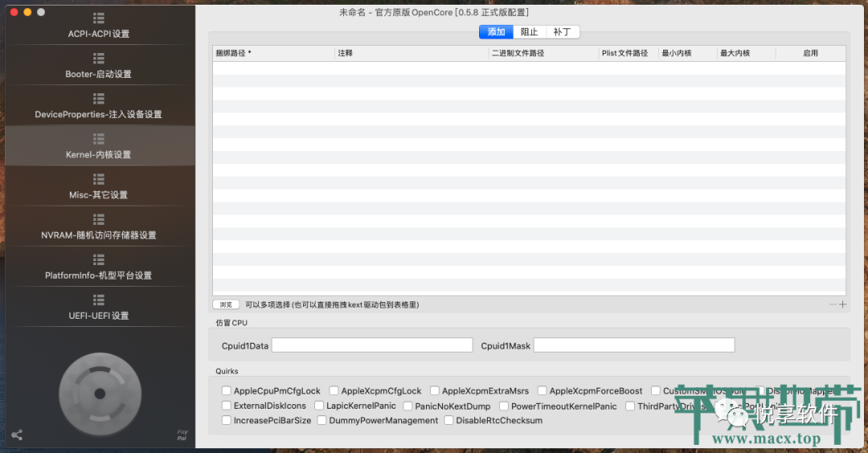The image size is (868, 453).
Task: Toggle the AppleXcpmCfgLock checkbox
Action: [x=334, y=390]
